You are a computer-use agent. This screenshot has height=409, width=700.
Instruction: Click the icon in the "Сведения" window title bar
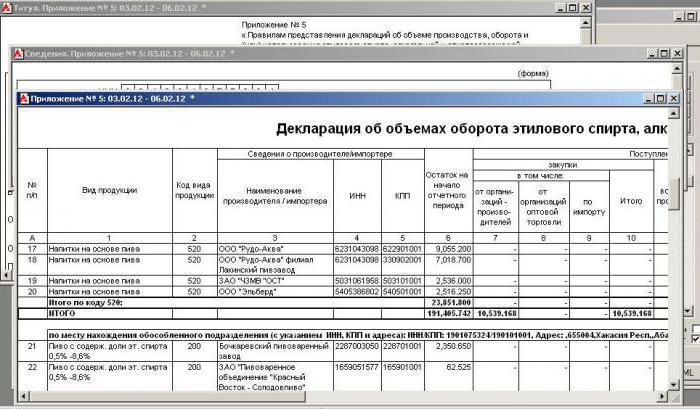(17, 53)
